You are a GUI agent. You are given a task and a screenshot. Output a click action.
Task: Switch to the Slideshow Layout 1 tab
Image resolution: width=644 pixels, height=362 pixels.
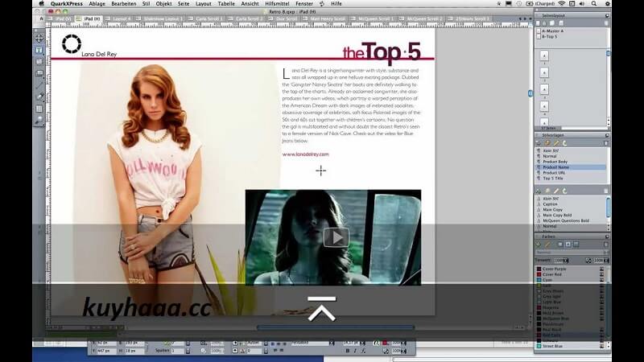[x=159, y=19]
